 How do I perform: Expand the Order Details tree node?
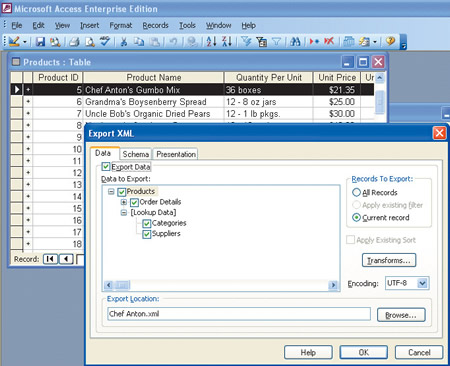(124, 202)
